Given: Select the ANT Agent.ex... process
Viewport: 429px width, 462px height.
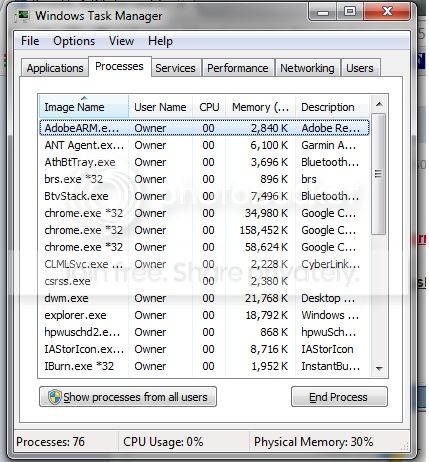Looking at the screenshot, I should tap(204, 145).
